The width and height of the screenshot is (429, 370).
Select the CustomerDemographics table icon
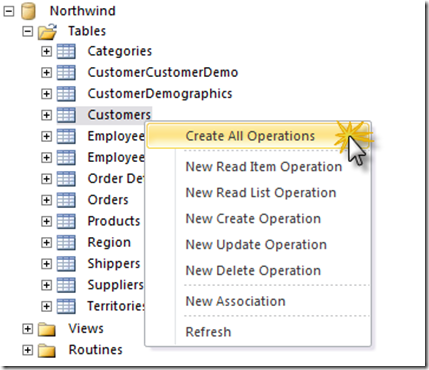click(66, 94)
